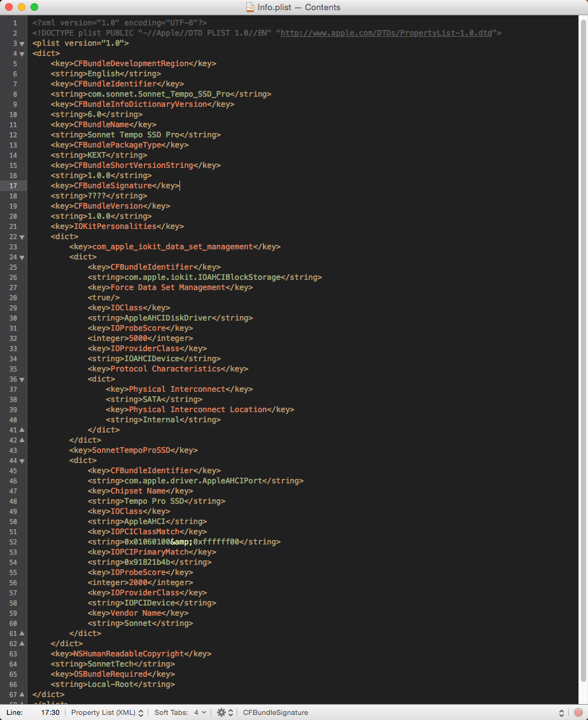Open the bundle item gear menu

tap(225, 712)
